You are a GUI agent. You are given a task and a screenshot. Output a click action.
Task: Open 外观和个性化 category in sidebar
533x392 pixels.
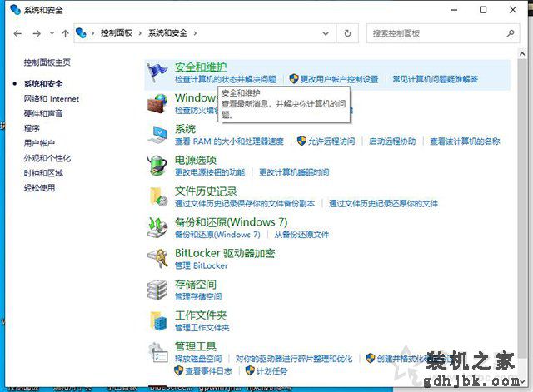point(47,158)
